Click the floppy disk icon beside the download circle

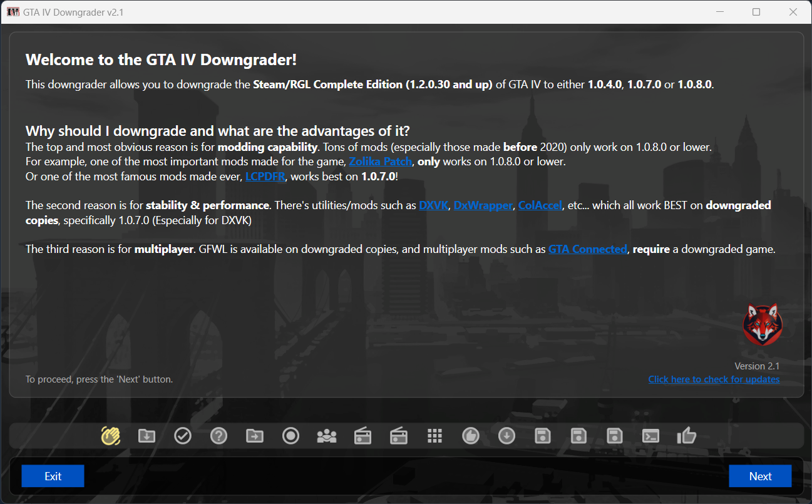pyautogui.click(x=543, y=436)
